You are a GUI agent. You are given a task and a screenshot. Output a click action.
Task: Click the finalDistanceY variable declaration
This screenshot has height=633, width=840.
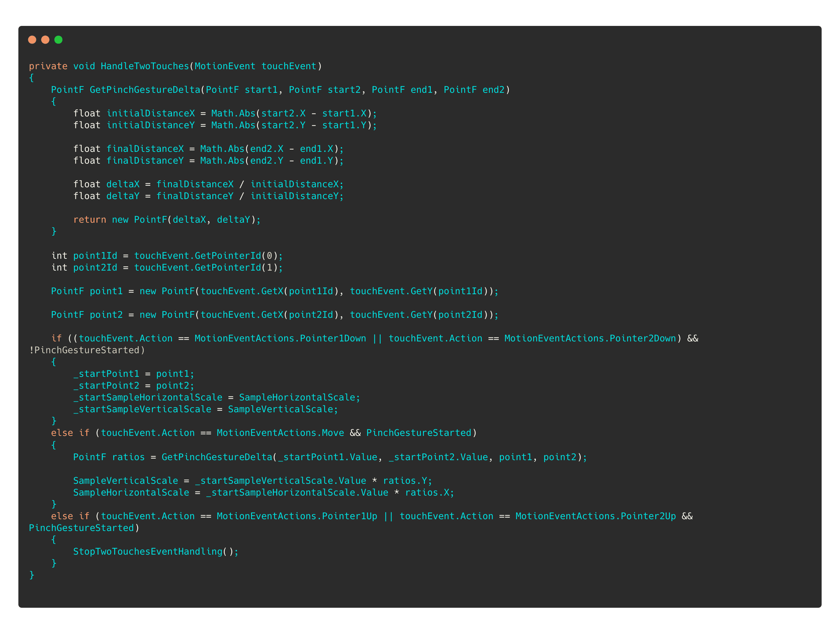[145, 161]
